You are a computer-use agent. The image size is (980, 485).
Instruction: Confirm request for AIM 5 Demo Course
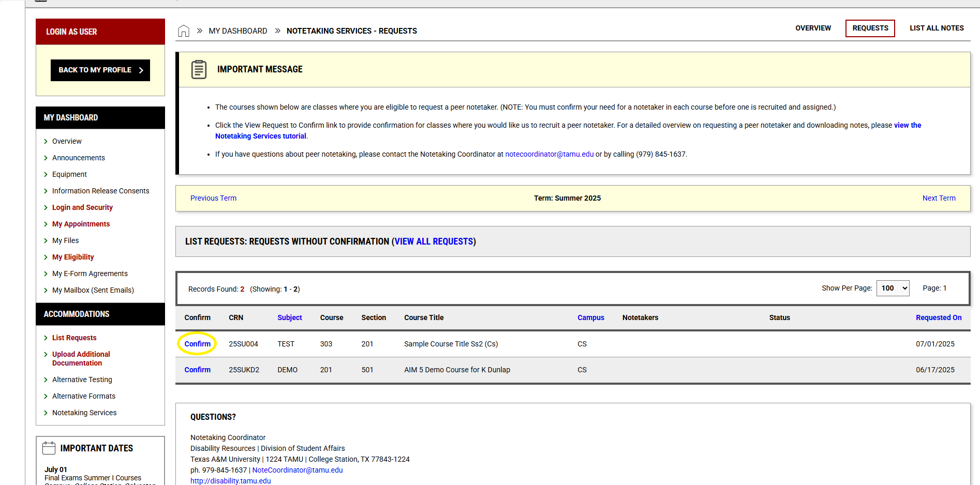(197, 370)
